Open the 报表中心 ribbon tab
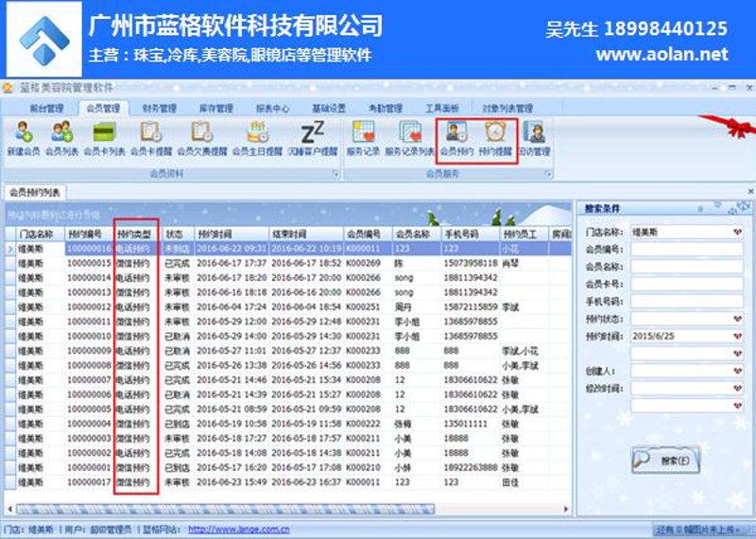The height and width of the screenshot is (539, 756). click(x=272, y=108)
